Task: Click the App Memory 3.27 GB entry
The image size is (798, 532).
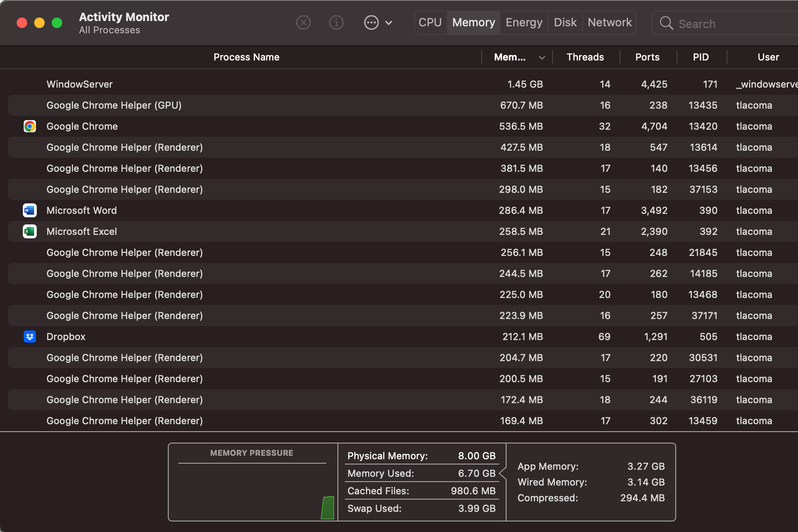Action: [591, 466]
